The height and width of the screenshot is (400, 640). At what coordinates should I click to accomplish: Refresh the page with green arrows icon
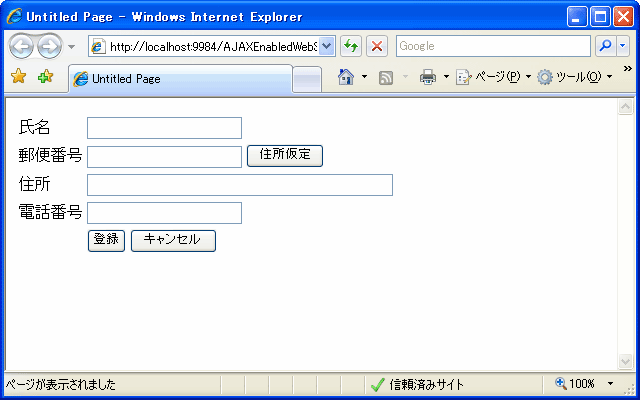(351, 46)
